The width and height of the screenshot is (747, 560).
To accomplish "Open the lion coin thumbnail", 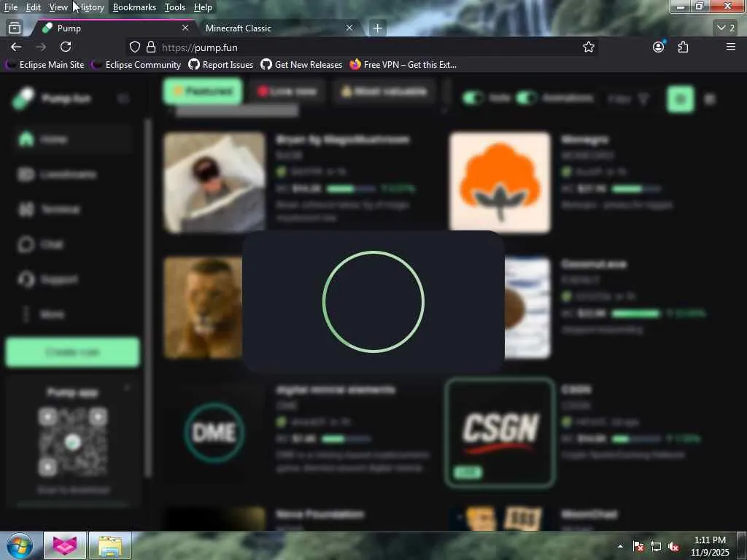I will click(x=203, y=308).
